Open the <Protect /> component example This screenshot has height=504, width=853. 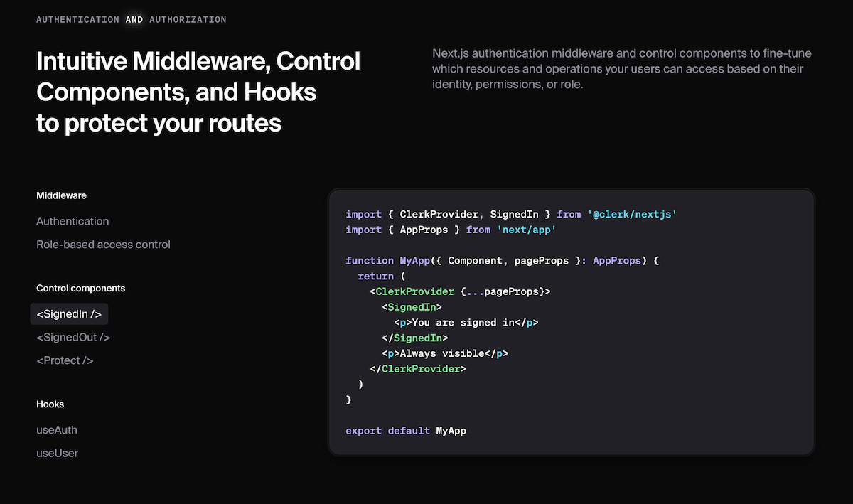tap(65, 360)
